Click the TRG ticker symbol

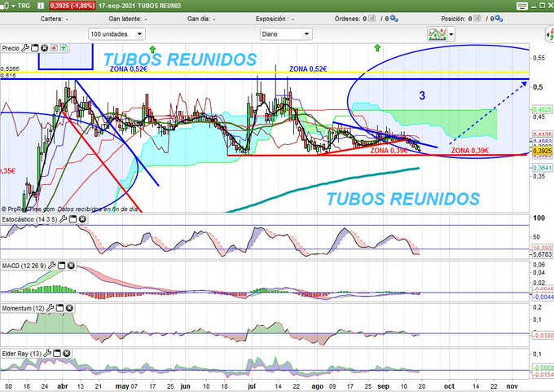[24, 6]
